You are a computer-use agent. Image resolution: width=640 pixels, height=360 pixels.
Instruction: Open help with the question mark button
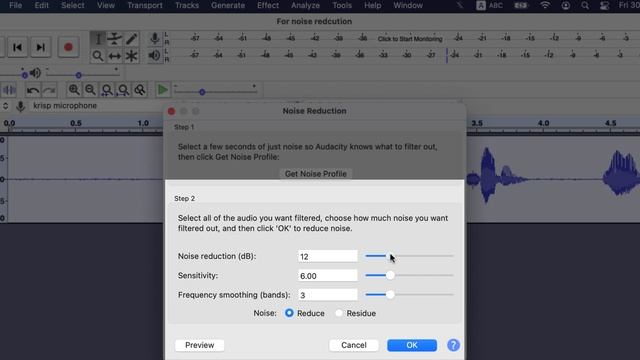pos(453,345)
